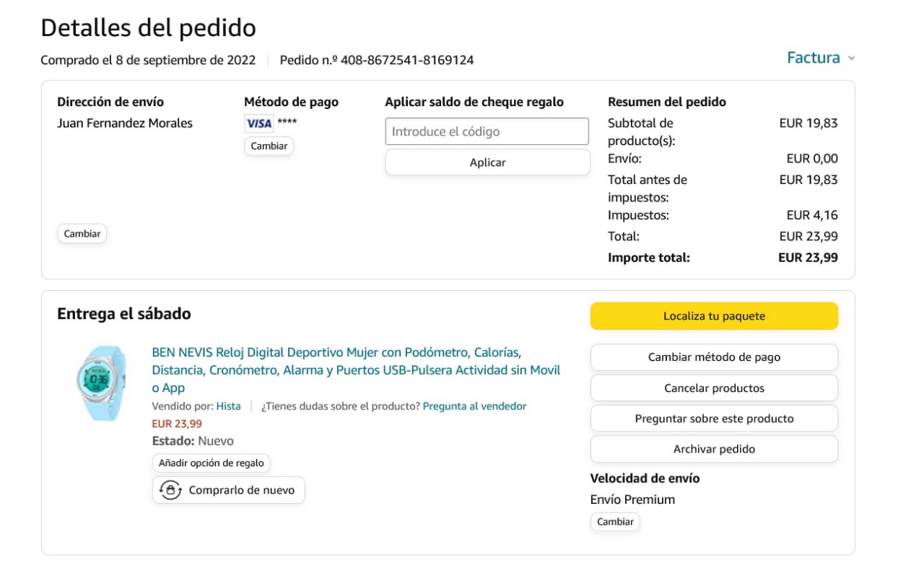Click the Visa card logo icon
924x576 pixels.
tap(258, 123)
